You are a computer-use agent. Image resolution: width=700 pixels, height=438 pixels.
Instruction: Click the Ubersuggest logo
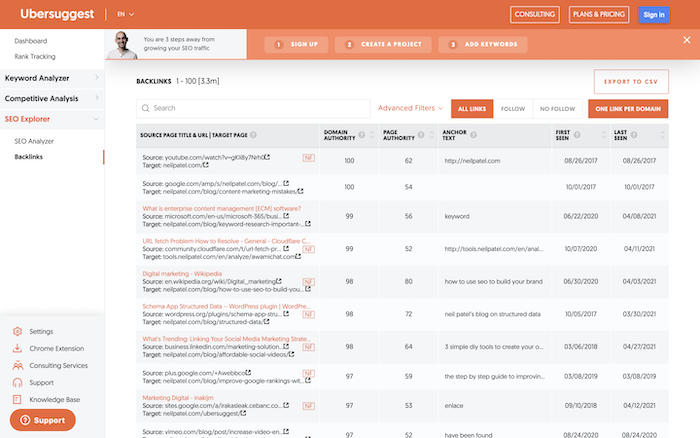point(57,14)
